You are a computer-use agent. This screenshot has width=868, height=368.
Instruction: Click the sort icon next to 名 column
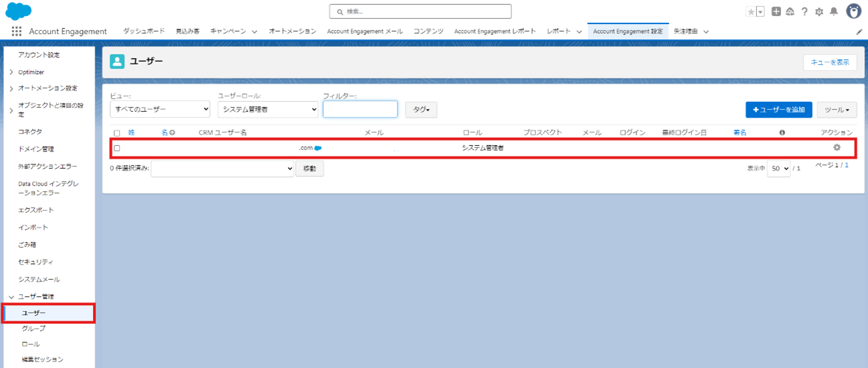pos(172,132)
